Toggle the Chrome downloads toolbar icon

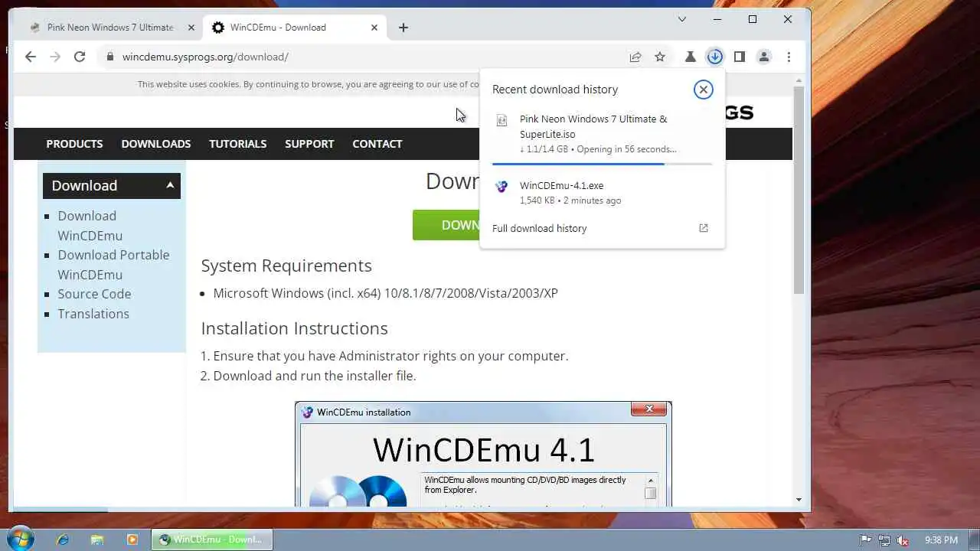pos(714,57)
